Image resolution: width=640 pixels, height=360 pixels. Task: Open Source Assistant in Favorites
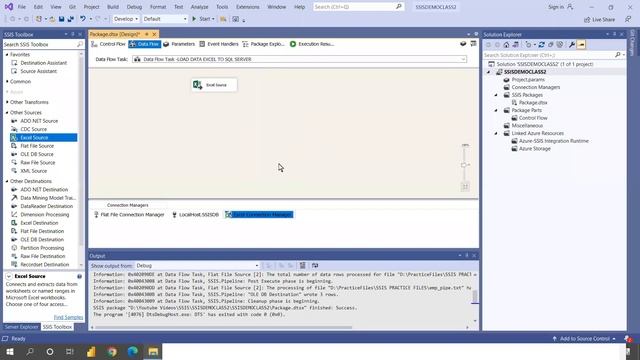pyautogui.click(x=38, y=71)
